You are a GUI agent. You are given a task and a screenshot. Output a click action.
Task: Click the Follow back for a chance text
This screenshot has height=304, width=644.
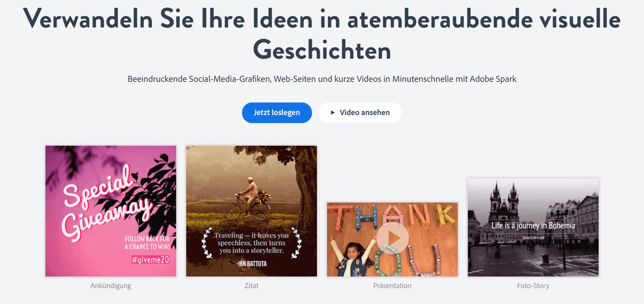click(147, 243)
